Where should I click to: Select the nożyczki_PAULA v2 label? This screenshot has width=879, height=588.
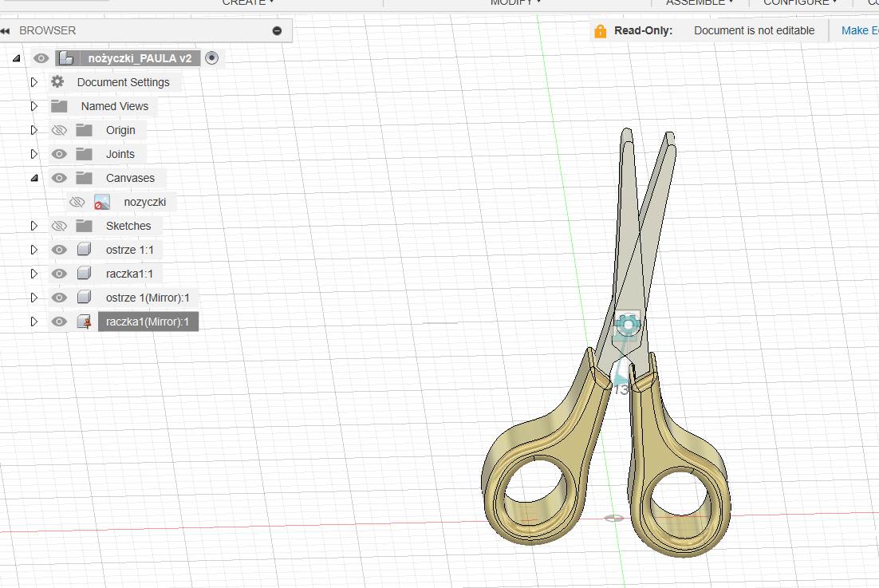tap(140, 58)
